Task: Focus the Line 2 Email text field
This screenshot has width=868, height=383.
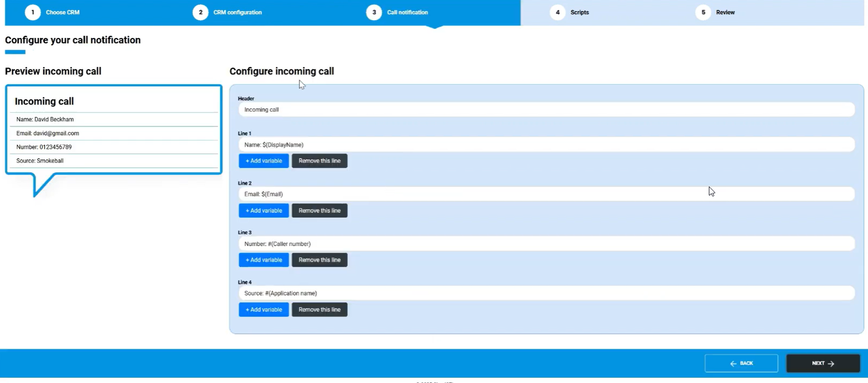Action: 546,194
